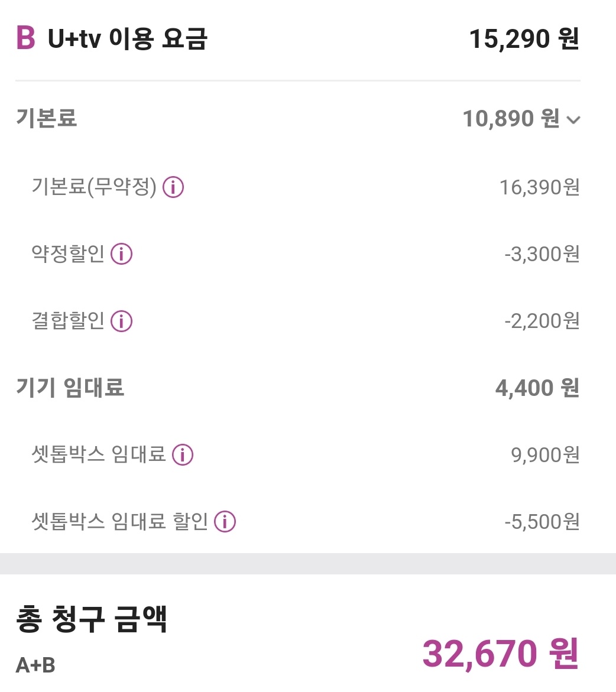This screenshot has width=616, height=692.
Task: Collapse 기본료 section using the chevron arrow
Action: [573, 120]
